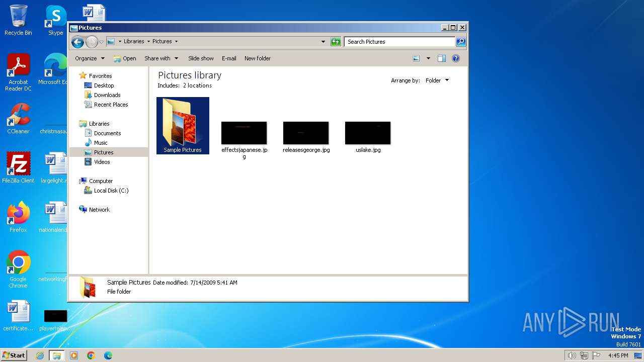
Task: Select the playertelep file on desktop
Action: [55, 320]
